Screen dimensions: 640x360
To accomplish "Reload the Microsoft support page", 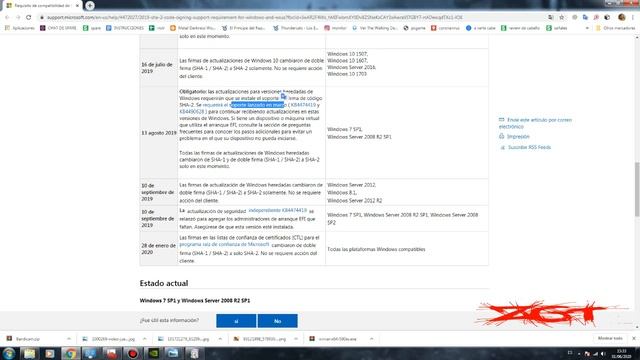I will click(x=29, y=18).
